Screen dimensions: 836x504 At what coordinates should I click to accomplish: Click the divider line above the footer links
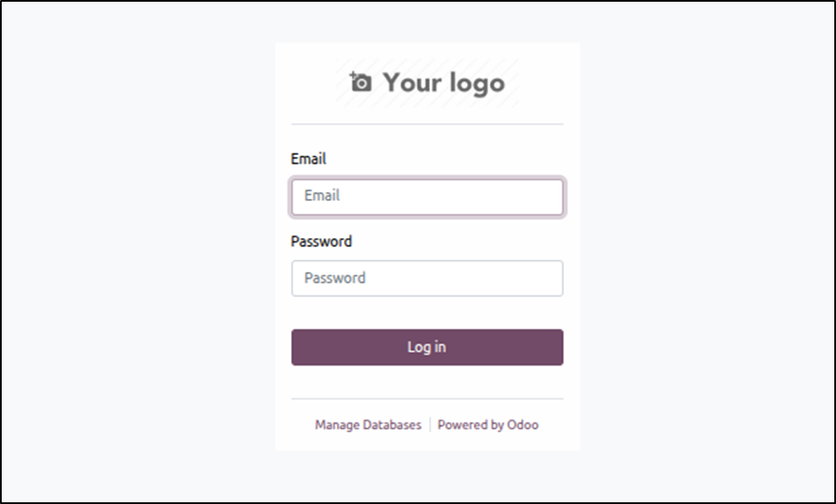427,399
